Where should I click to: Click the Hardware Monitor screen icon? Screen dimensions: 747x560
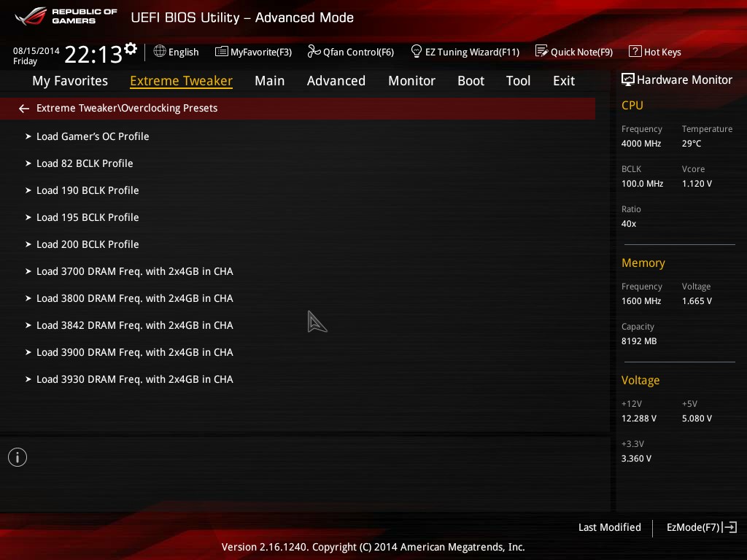[628, 79]
